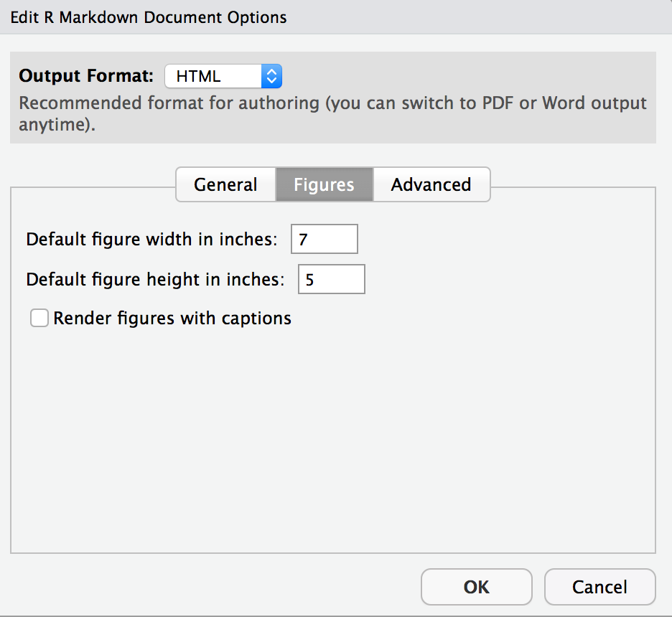Click the 'Render figures with captions' label text
The width and height of the screenshot is (672, 617).
[172, 318]
